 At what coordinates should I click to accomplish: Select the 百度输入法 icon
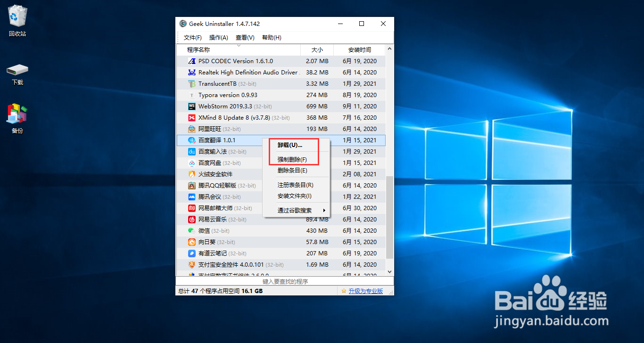tap(191, 152)
